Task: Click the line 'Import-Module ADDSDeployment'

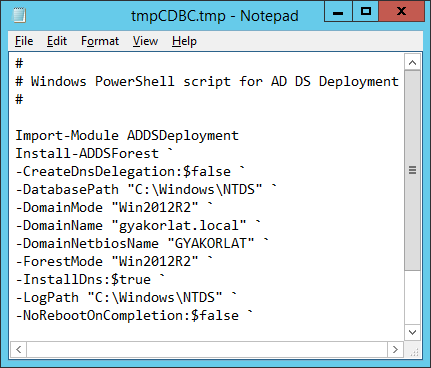Action: pyautogui.click(x=127, y=135)
